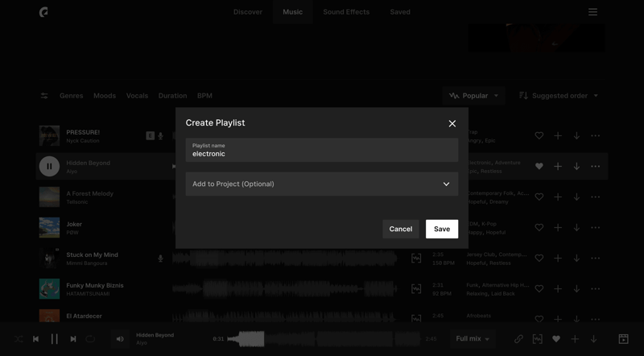Seek in the player waveform

324,339
